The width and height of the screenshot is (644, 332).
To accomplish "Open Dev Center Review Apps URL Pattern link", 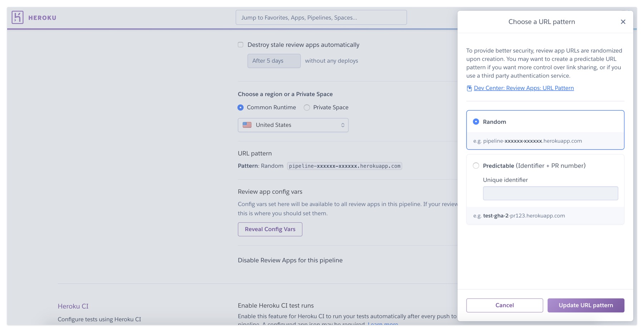I will pos(523,88).
